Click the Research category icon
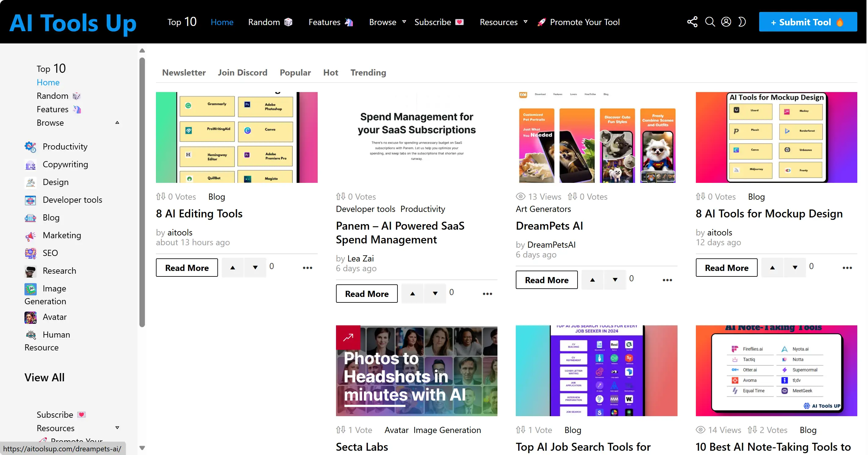Viewport: 868px width, 455px height. [30, 271]
